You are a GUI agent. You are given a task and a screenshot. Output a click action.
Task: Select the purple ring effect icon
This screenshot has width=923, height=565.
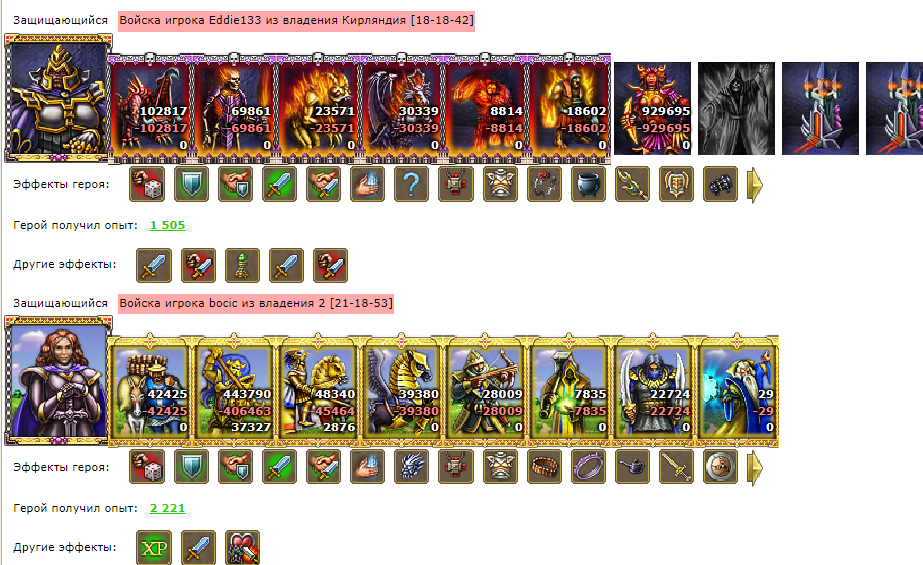588,467
